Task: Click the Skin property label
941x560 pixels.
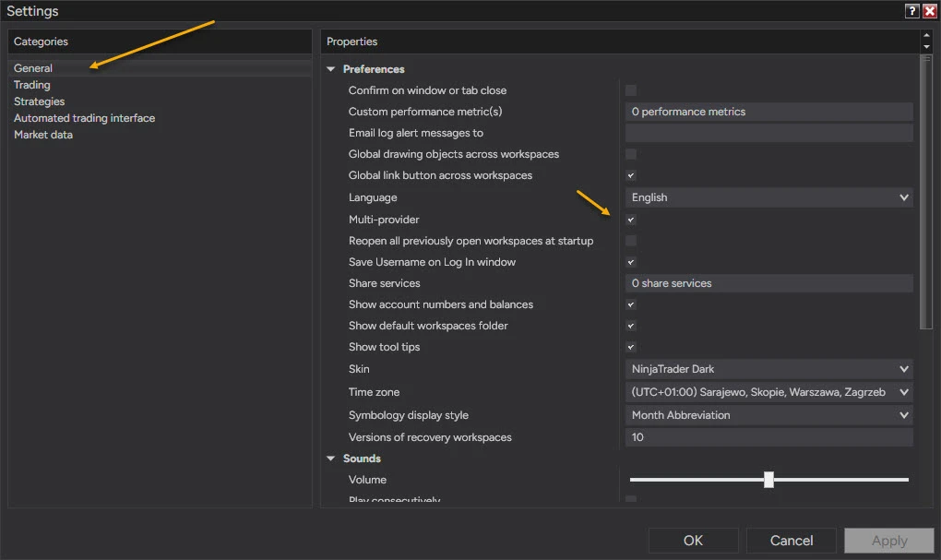Action: 359,369
